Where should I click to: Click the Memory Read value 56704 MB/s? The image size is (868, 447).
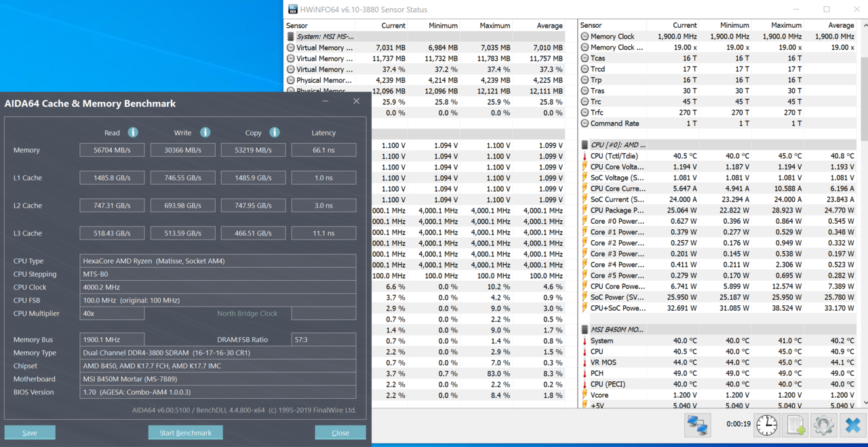click(112, 150)
